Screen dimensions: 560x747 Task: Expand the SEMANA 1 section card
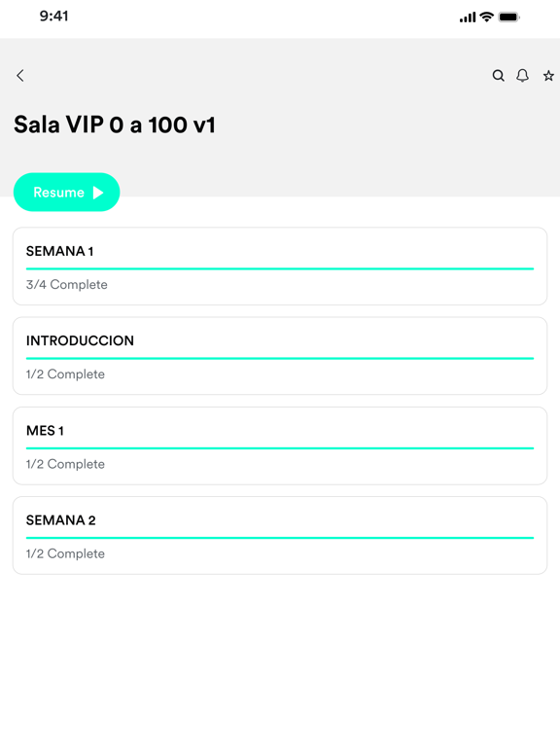(x=280, y=267)
